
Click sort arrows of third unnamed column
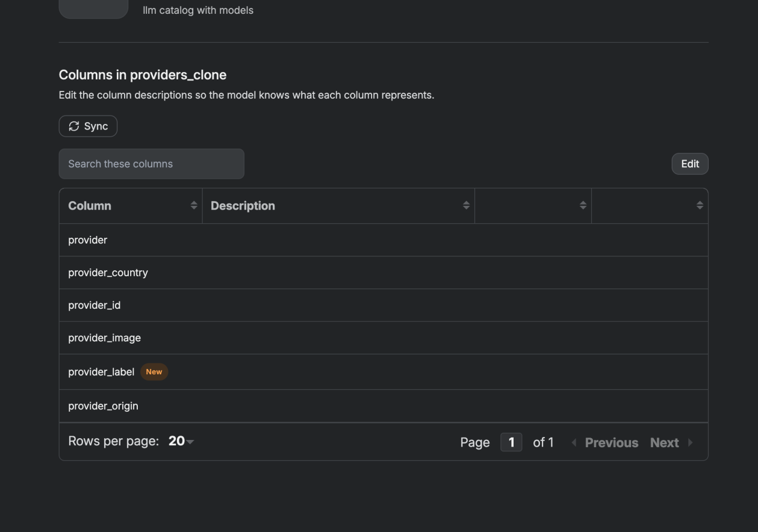point(583,206)
